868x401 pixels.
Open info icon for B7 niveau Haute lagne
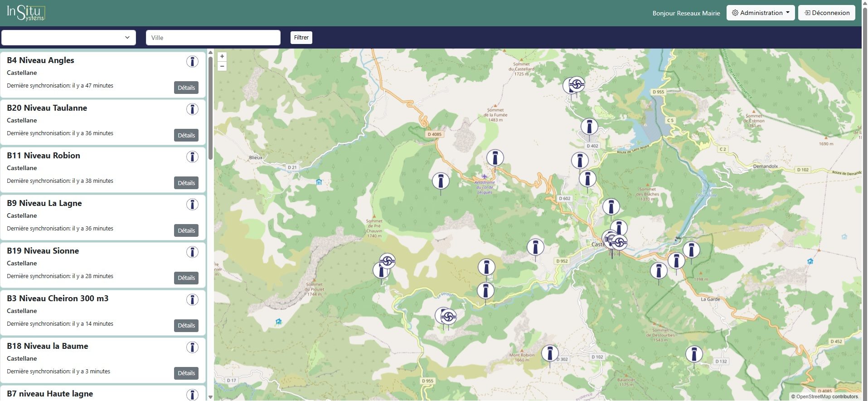click(x=192, y=395)
